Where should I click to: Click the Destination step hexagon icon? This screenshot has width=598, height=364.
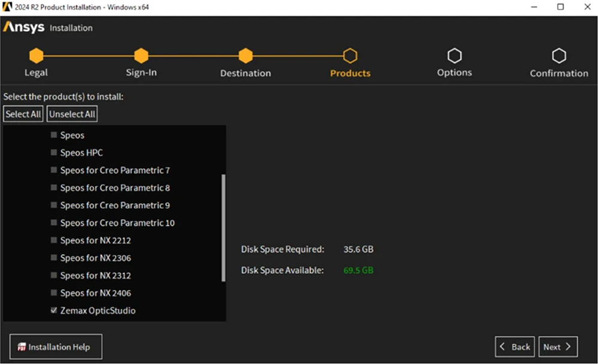pos(246,56)
